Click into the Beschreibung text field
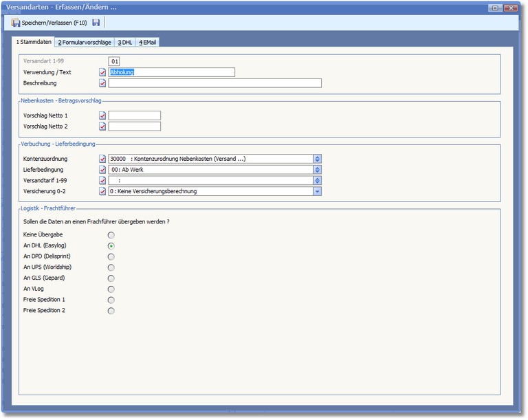528x420 pixels. [x=214, y=83]
